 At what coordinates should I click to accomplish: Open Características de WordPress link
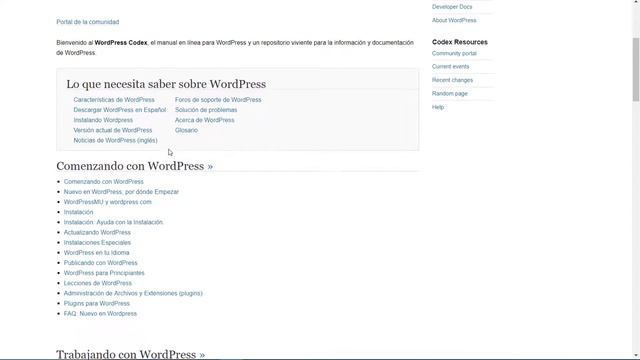(x=114, y=100)
